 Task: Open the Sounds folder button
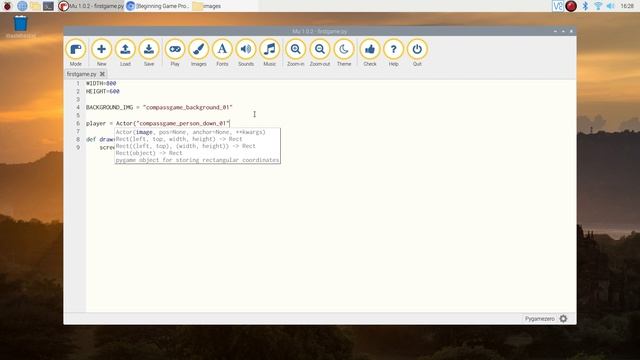pos(246,53)
